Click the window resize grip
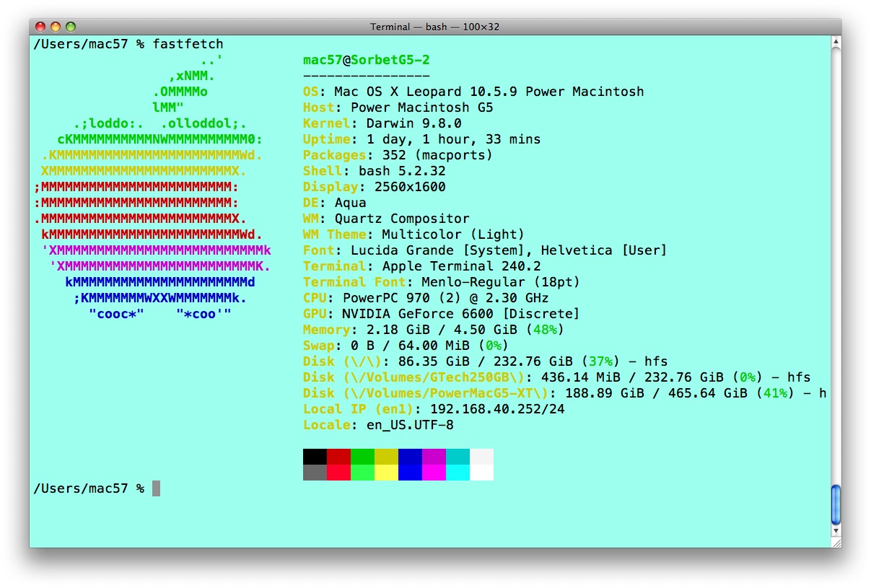Screen dimensions: 871x588 [836, 543]
